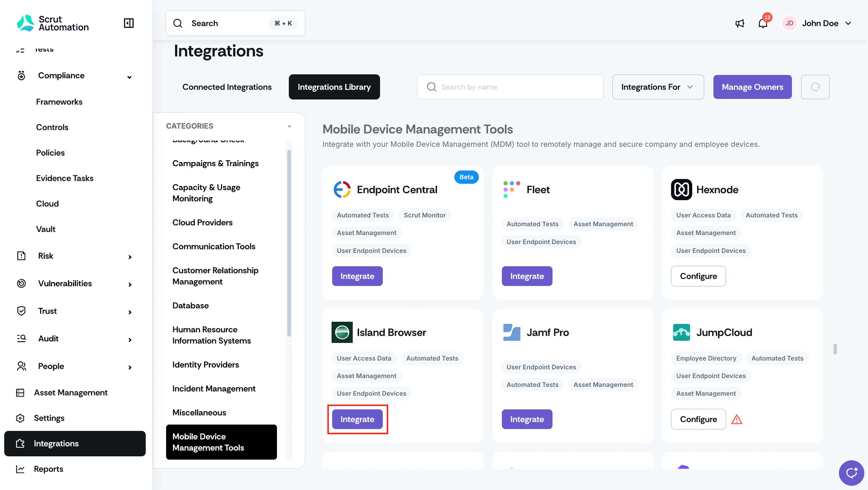Viewport: 868px width, 490px height.
Task: Collapse the sidebar with the panel icon
Action: (x=129, y=23)
